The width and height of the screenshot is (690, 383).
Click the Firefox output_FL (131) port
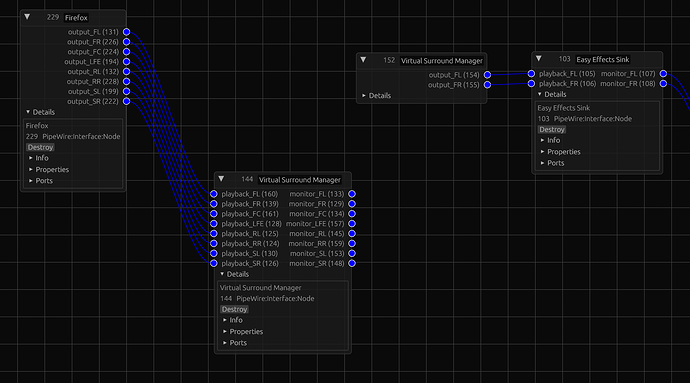[x=127, y=32]
